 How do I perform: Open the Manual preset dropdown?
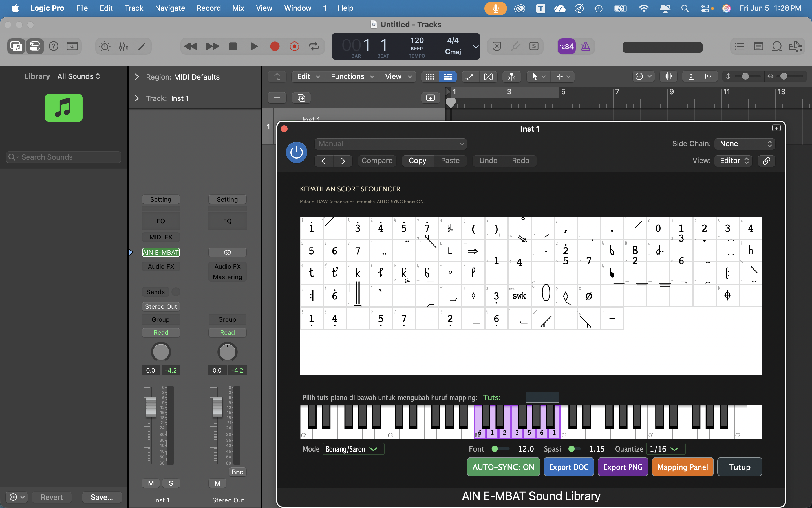pos(390,144)
